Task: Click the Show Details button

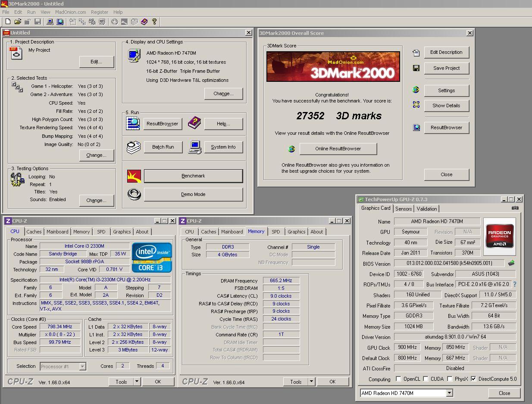Action: (x=446, y=106)
